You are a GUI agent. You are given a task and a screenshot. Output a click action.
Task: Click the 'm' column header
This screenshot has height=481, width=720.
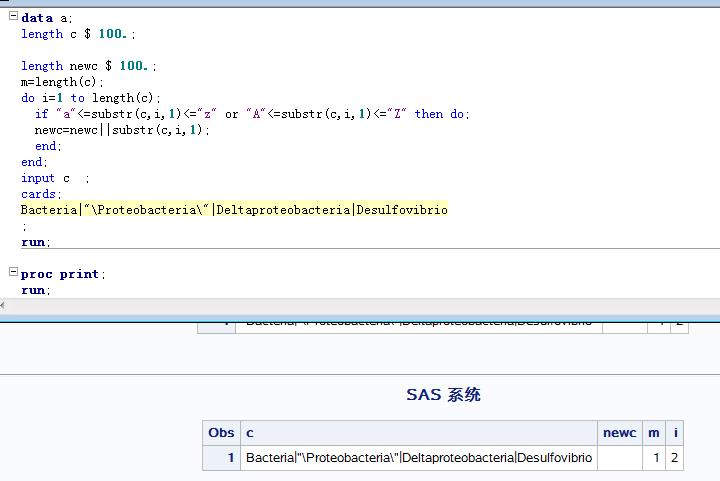(654, 433)
